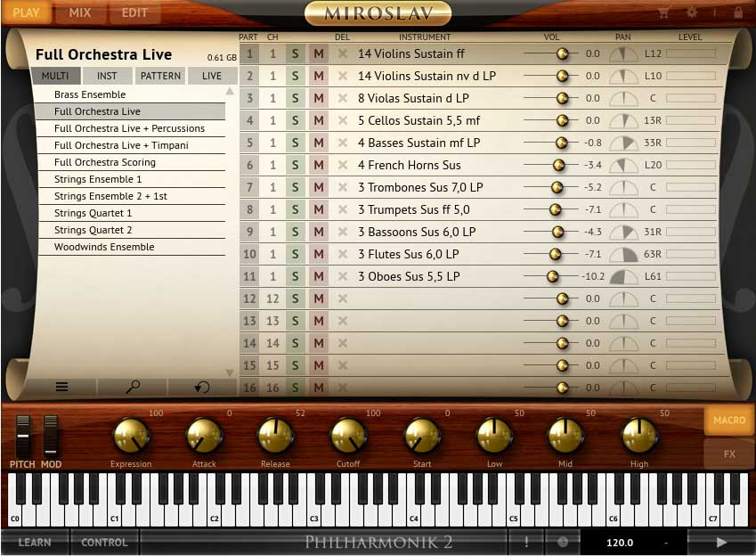This screenshot has width=756, height=556.
Task: Open the LIVE browser tab
Action: point(212,76)
